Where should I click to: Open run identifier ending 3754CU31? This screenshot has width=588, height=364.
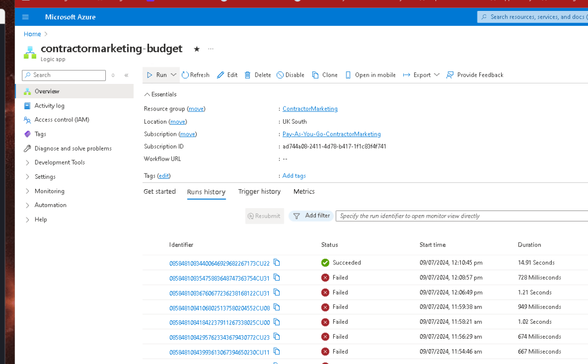click(x=219, y=278)
